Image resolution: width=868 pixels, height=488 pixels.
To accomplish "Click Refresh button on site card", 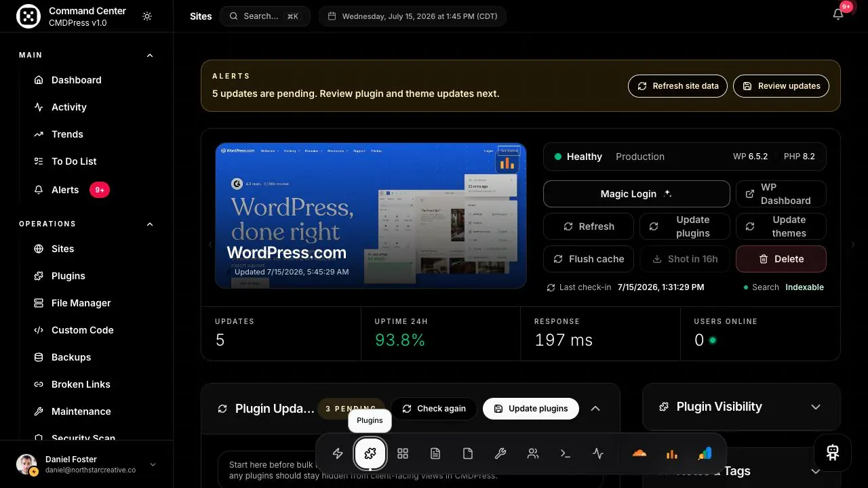I will 589,226.
